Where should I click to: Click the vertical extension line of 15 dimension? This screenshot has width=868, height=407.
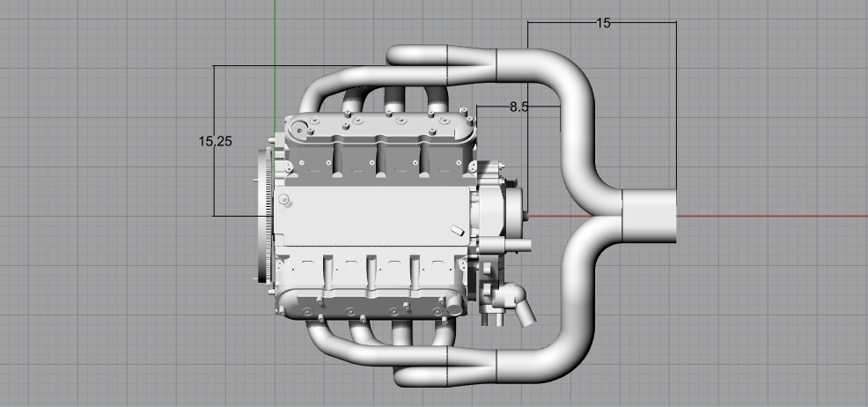676,106
